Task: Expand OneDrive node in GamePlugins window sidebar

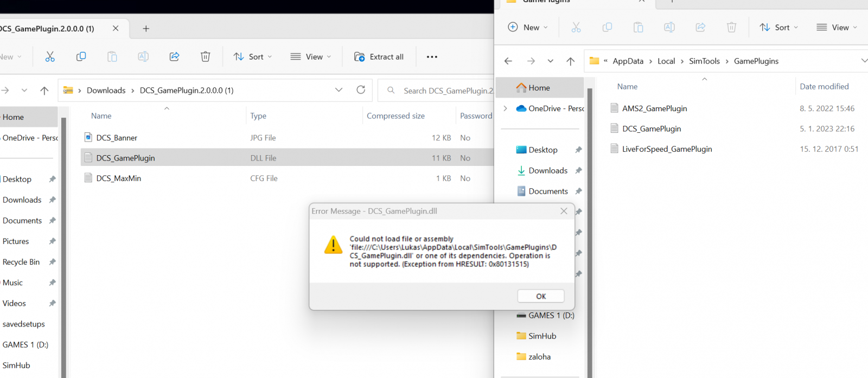Action: coord(506,108)
